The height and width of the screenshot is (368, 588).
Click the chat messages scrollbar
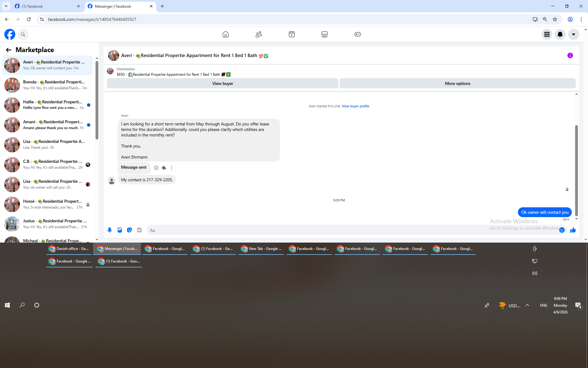576,170
